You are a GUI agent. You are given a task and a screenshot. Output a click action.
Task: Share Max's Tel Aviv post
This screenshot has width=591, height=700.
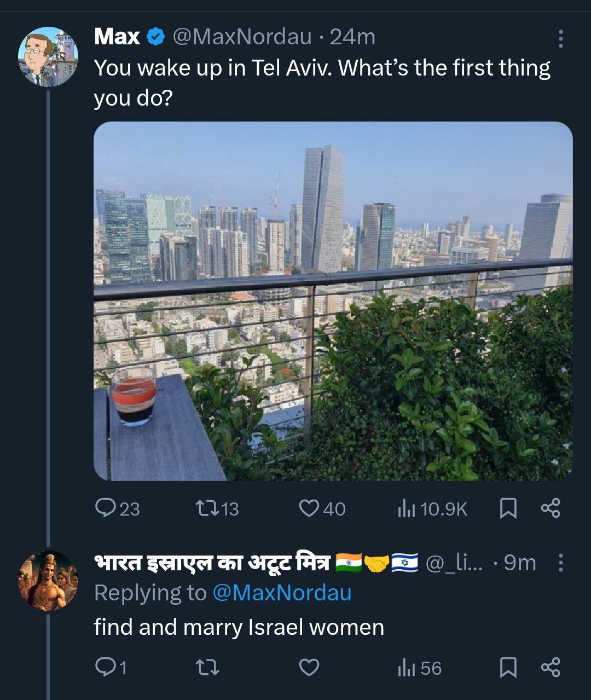550,508
